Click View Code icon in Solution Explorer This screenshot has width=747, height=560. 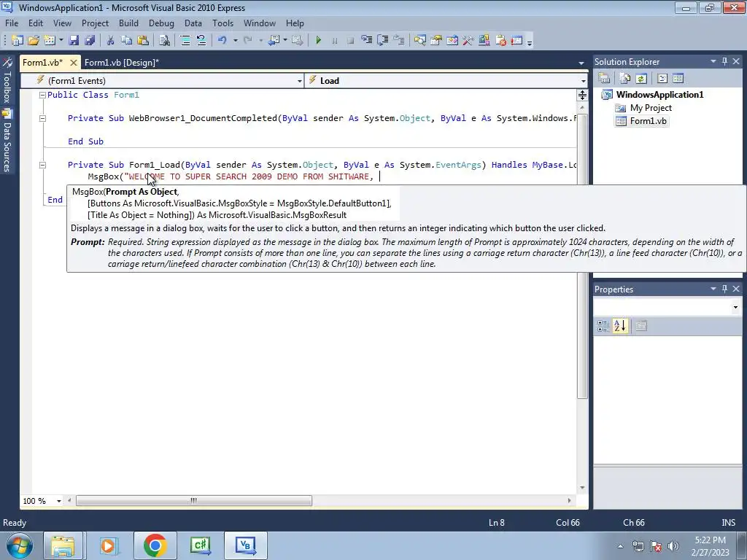point(662,79)
